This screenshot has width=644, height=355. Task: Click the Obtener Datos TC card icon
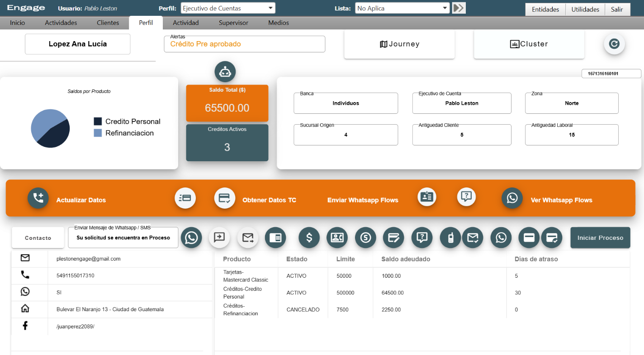[225, 198]
